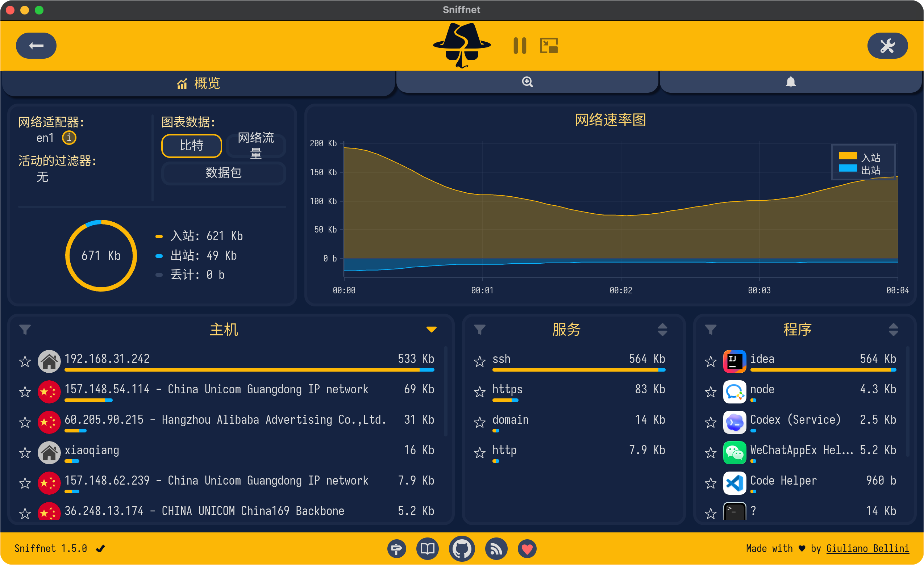Click the node program icon

(x=734, y=392)
